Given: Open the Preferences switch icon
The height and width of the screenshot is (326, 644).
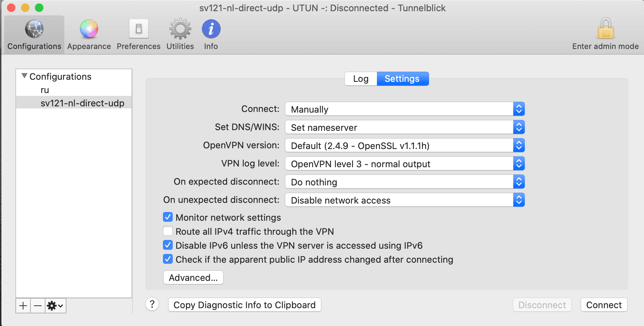Looking at the screenshot, I should click(x=138, y=29).
